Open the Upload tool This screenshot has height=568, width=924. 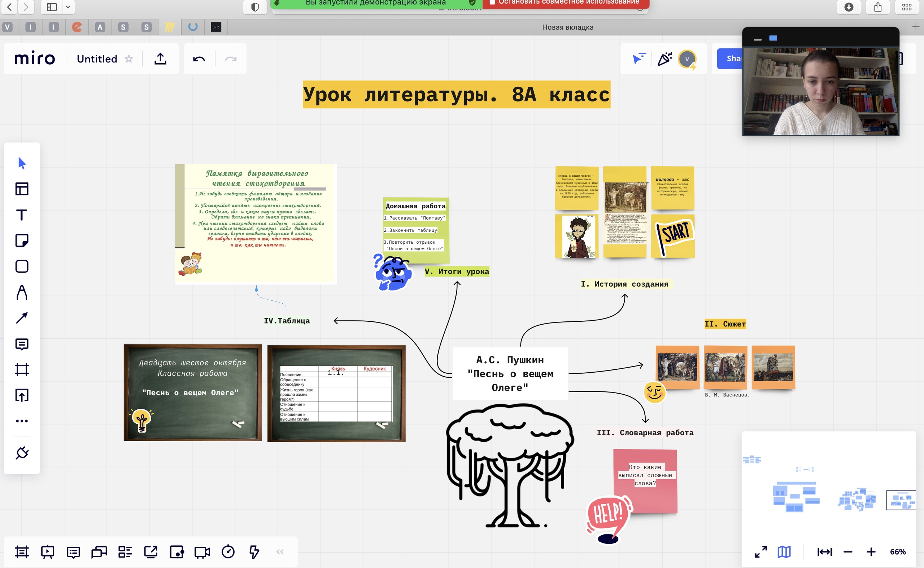[x=22, y=395]
